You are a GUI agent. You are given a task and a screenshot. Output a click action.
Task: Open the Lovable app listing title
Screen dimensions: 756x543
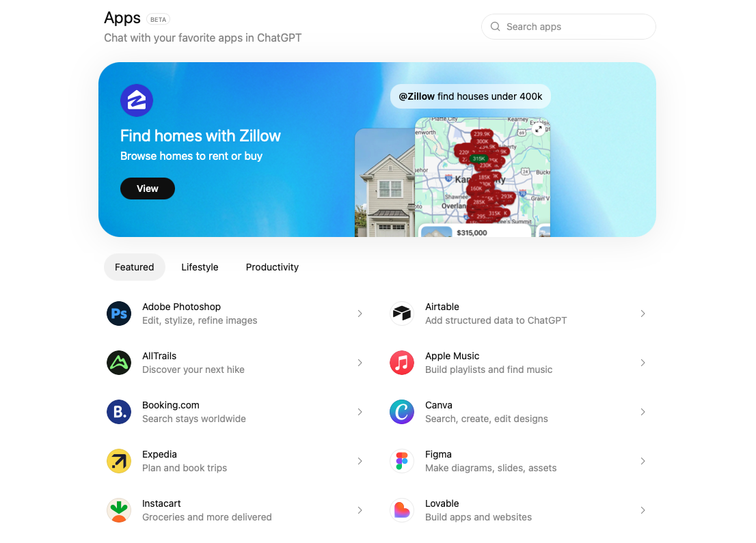tap(442, 503)
